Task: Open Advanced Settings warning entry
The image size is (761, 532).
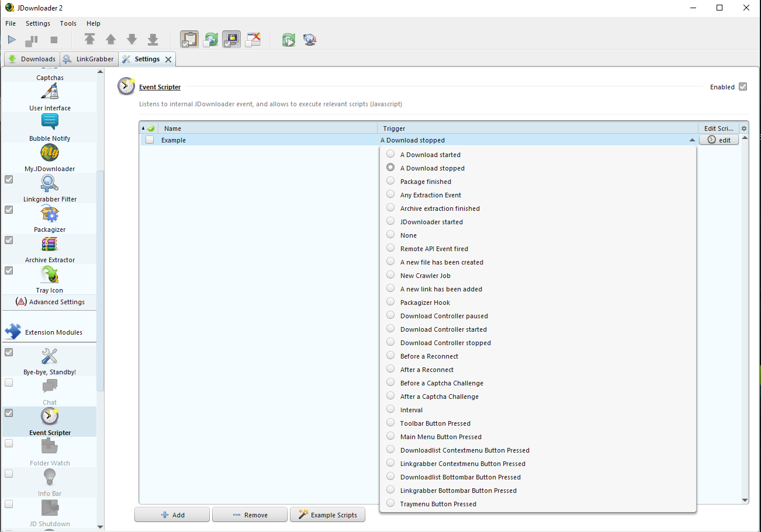Action: click(50, 302)
